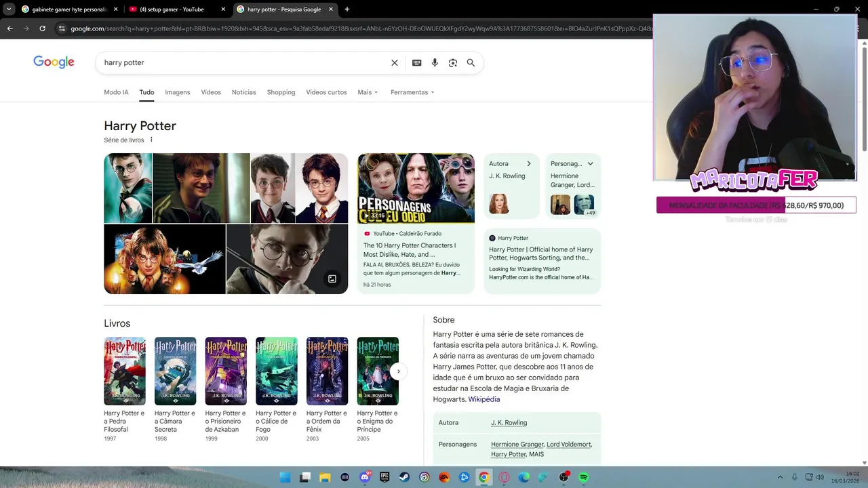
Task: Open the Prisioneiro de Azkaban book cover
Action: tap(226, 371)
